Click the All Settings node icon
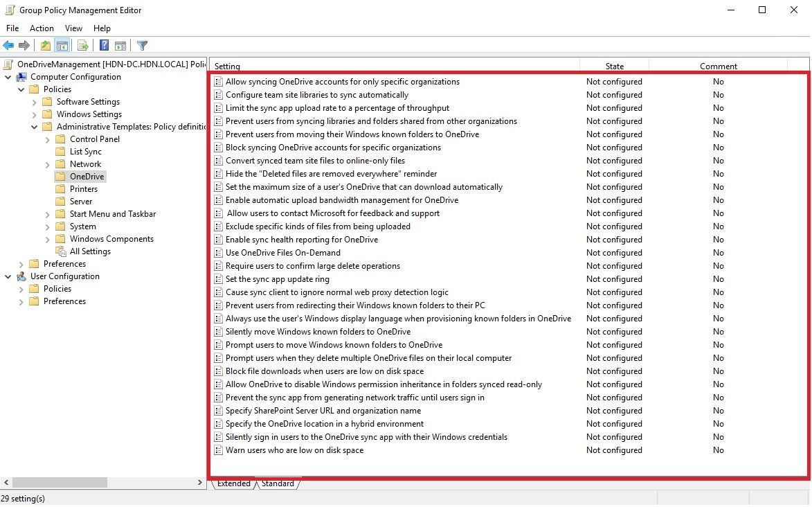This screenshot has width=812, height=507. pos(61,251)
